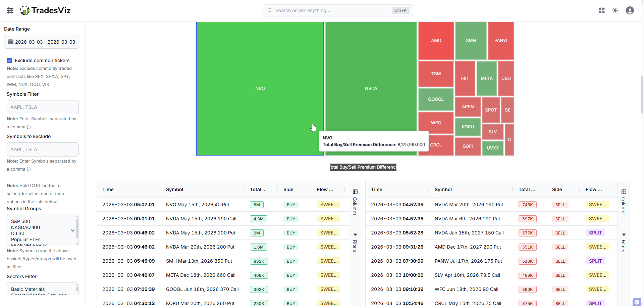
Task: Select AMD Dec 17th, 2027 200 Put row
Action: [491, 247]
